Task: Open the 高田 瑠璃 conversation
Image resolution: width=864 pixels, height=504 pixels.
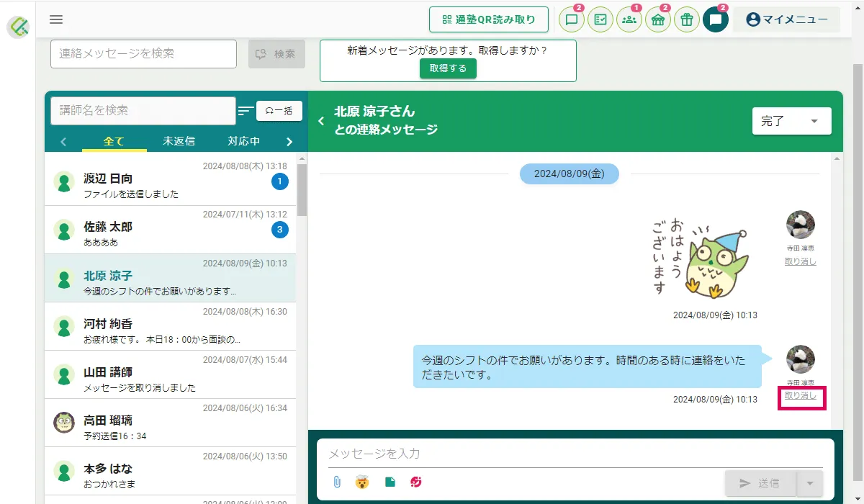Action: pos(171,423)
